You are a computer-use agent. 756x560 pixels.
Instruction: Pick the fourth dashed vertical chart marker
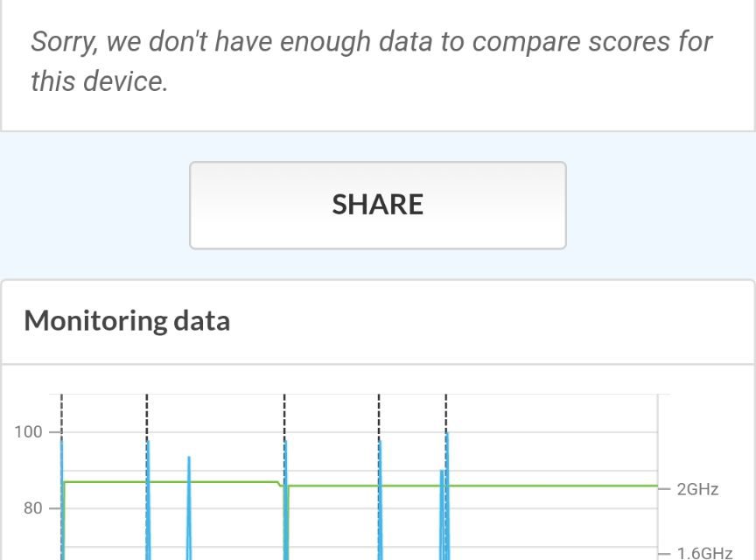tap(379, 409)
